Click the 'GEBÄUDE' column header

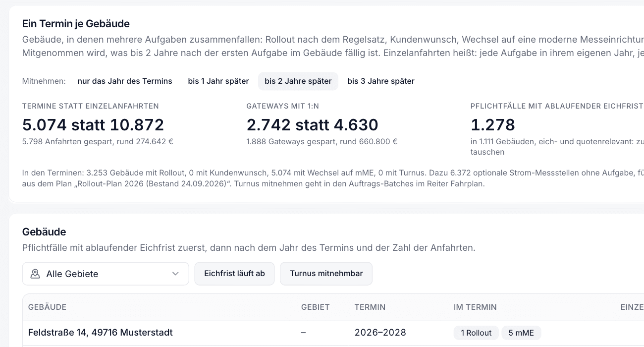[47, 307]
